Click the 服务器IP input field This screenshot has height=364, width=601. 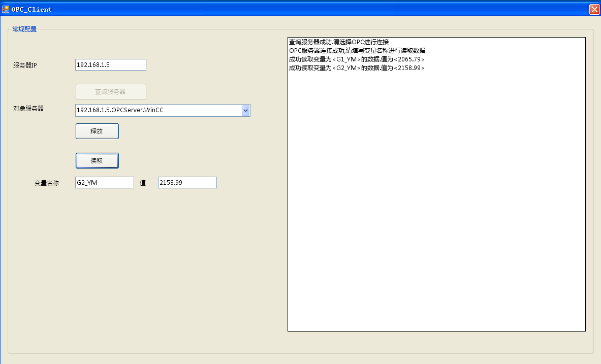tap(110, 65)
